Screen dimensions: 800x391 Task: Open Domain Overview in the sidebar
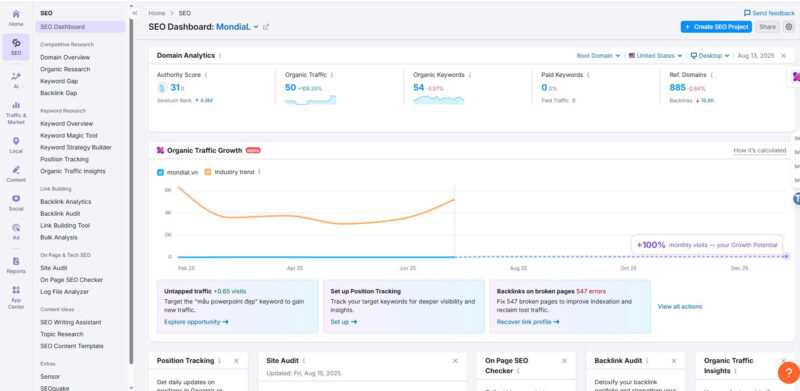65,57
